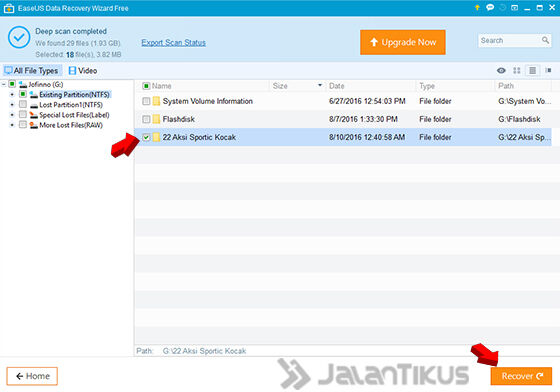This screenshot has height=392, width=560.
Task: Check the More Lost Files(RAW) checkbox
Action: tap(23, 124)
